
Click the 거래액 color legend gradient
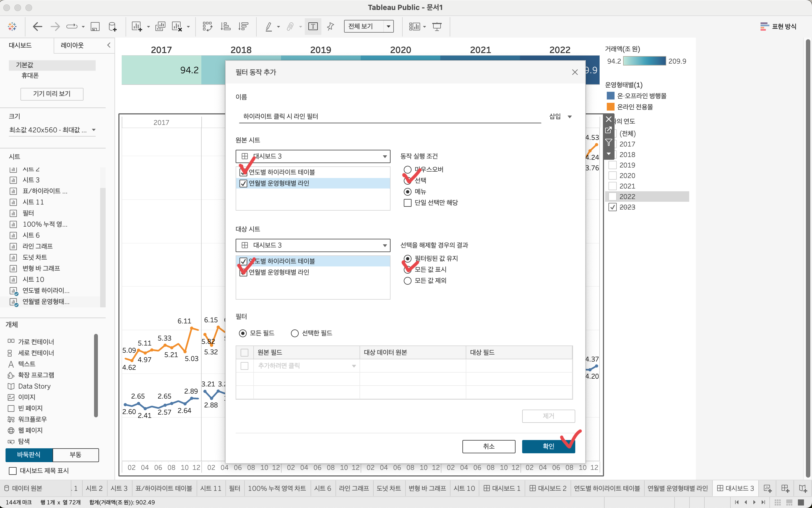[644, 61]
